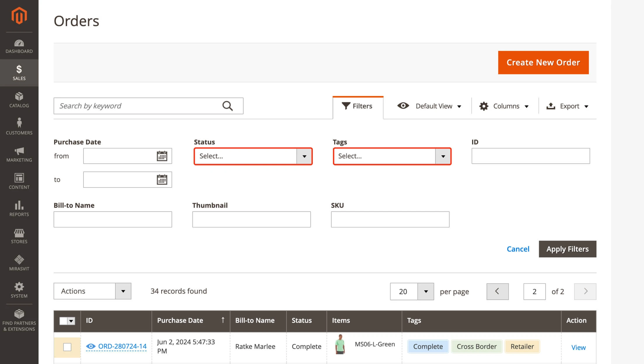Toggle Filters panel visibility
This screenshot has width=644, height=364.
[357, 106]
